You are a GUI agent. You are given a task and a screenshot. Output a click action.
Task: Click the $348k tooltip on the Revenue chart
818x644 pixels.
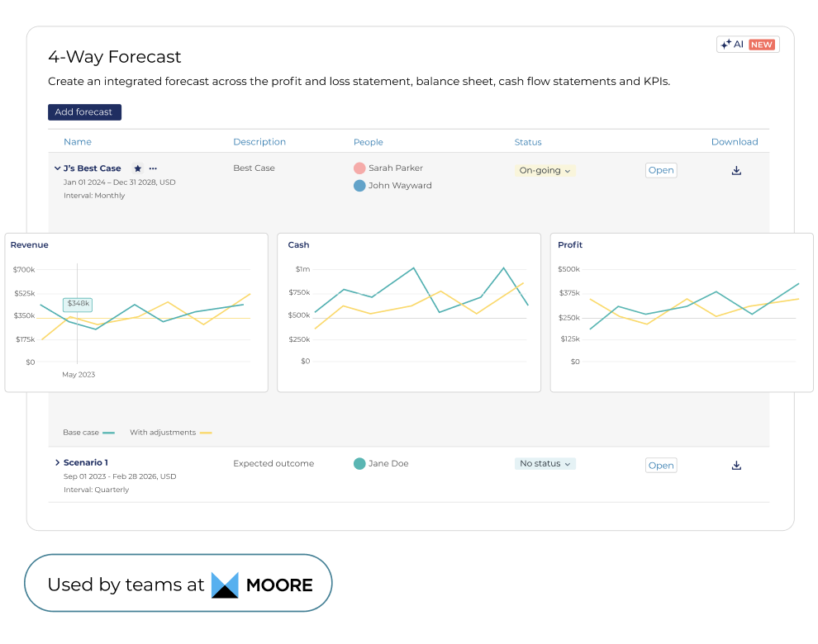pyautogui.click(x=77, y=304)
